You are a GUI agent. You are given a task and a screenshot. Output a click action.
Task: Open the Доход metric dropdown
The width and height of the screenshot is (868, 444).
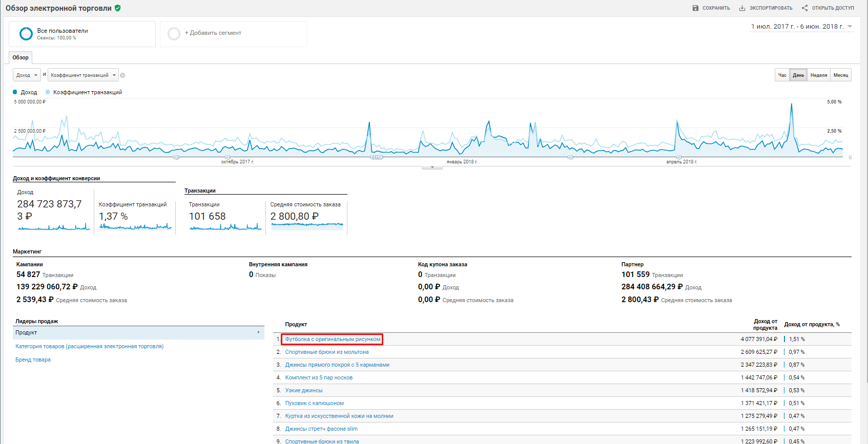[27, 75]
